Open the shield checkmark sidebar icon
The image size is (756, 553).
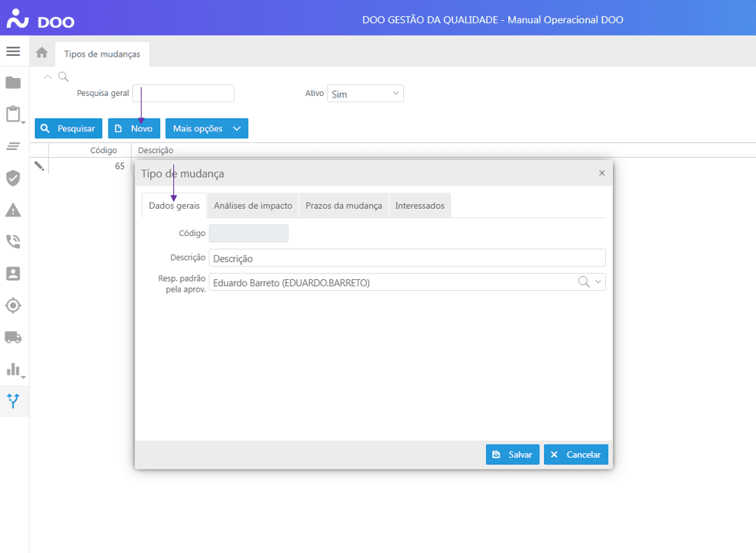coord(13,178)
